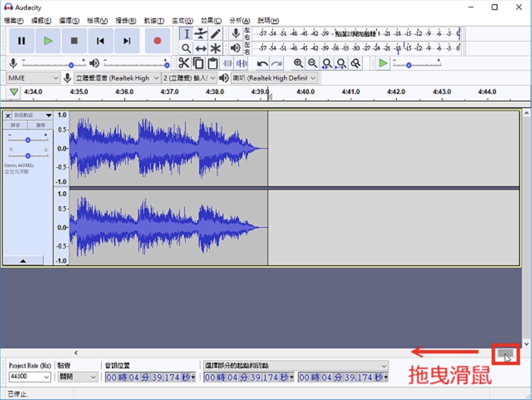The image size is (532, 400).
Task: Open the 檢視(V) menu
Action: point(97,20)
